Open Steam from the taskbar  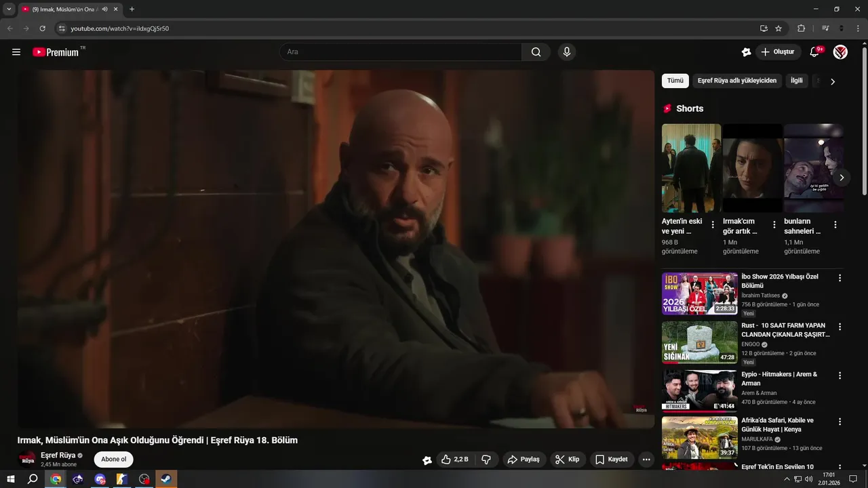pos(166,479)
